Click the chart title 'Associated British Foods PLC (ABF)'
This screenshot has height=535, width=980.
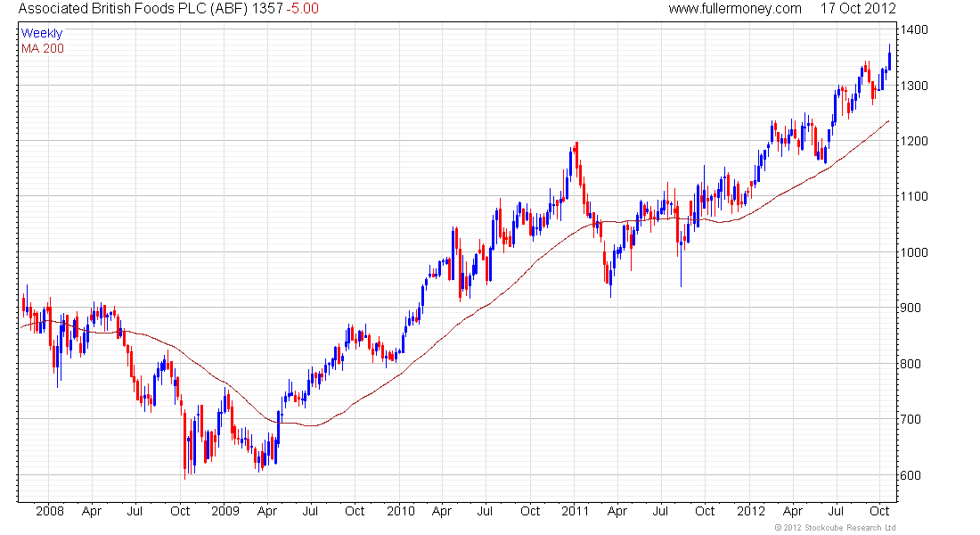pos(133,9)
